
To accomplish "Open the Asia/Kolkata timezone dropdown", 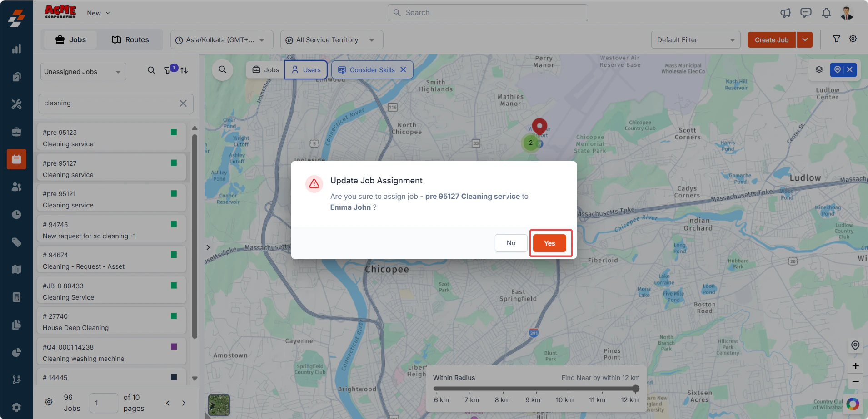I will [x=222, y=40].
